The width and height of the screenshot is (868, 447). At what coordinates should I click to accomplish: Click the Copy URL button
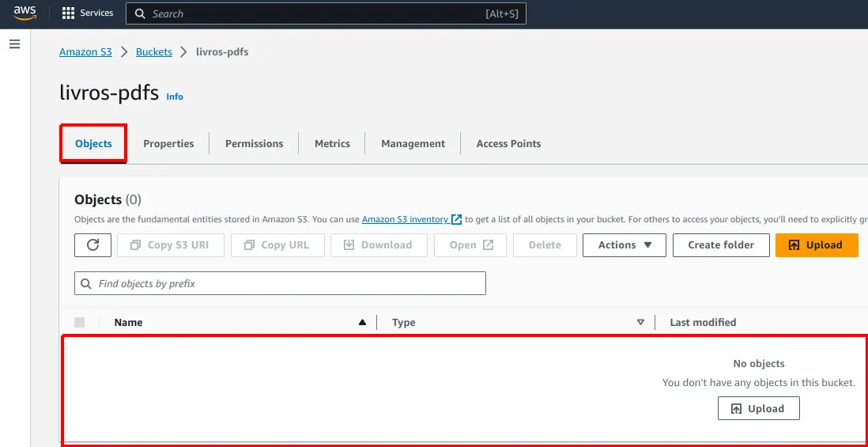278,244
